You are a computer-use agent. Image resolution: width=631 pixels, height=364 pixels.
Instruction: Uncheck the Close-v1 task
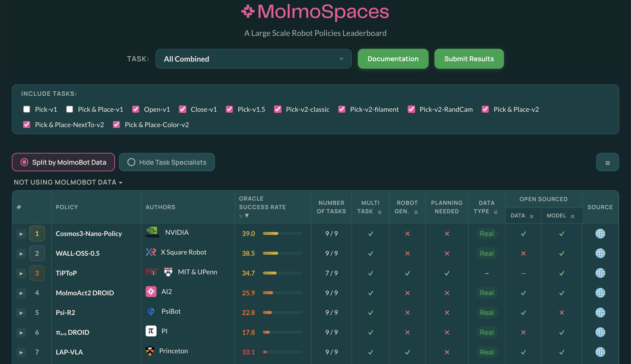182,109
